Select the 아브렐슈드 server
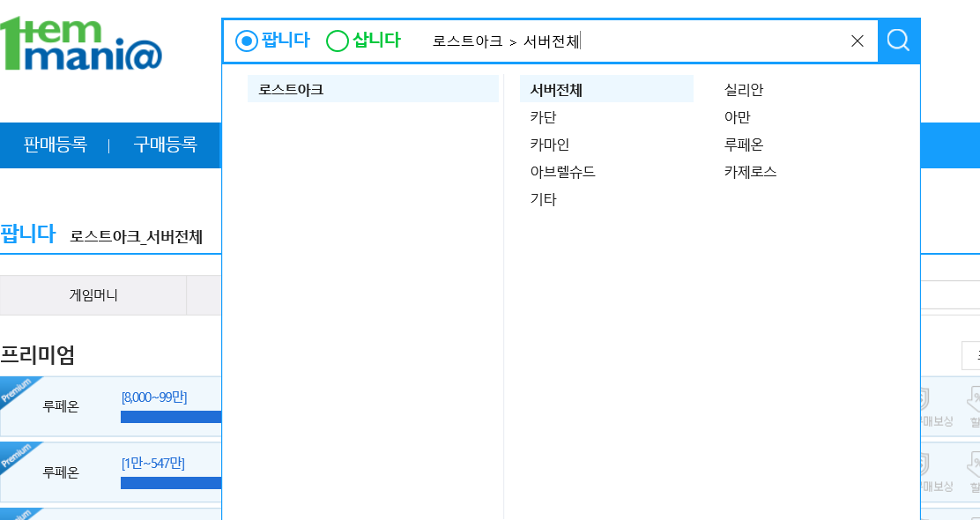This screenshot has width=980, height=520. click(x=562, y=172)
